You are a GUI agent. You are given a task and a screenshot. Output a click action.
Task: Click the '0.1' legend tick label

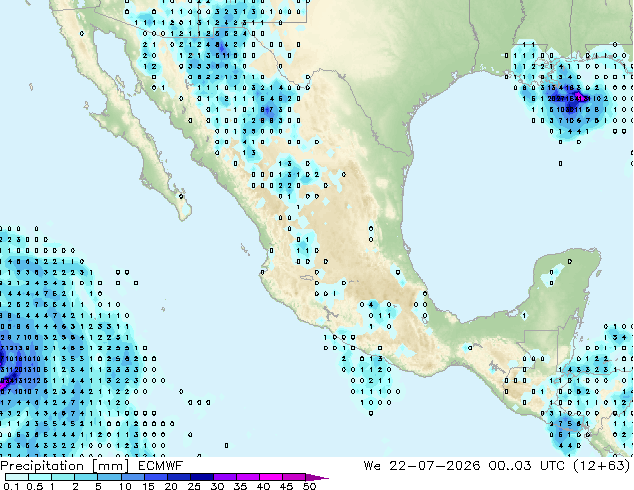pos(11,486)
